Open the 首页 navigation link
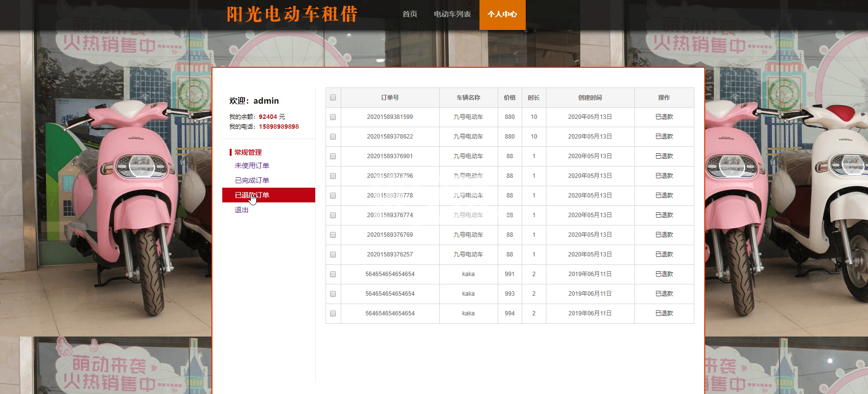Viewport: 868px width, 394px height. point(409,14)
